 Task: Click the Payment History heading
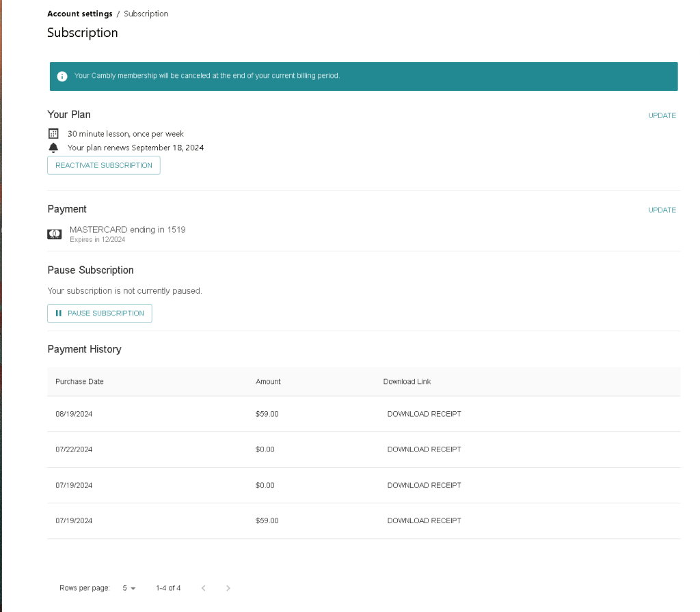84,349
